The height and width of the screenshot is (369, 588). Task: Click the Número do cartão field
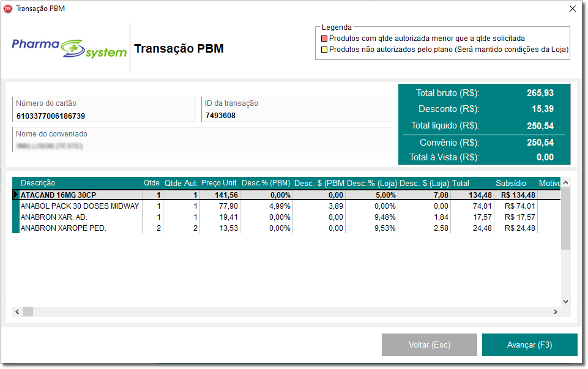click(x=104, y=110)
